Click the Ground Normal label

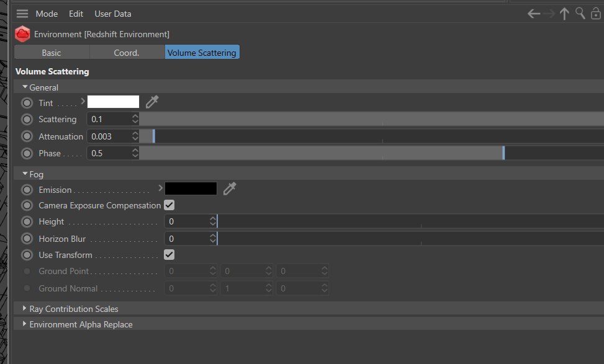[x=68, y=288]
